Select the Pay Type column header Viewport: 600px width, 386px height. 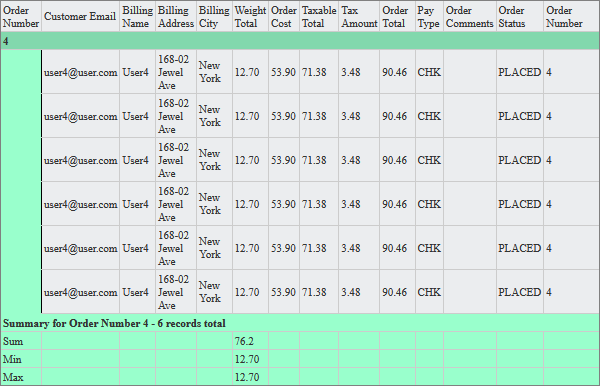429,16
